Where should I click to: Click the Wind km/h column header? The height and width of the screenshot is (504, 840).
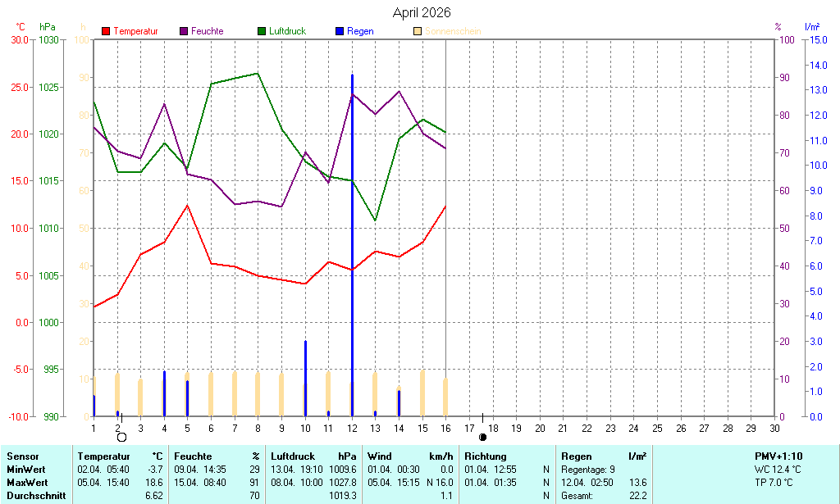click(410, 456)
